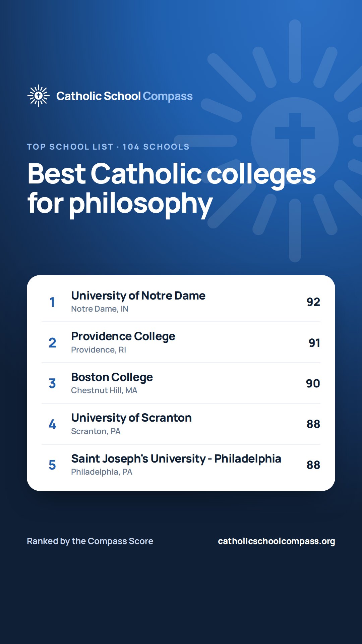Click rank number 4 beside Scranton

point(52,424)
